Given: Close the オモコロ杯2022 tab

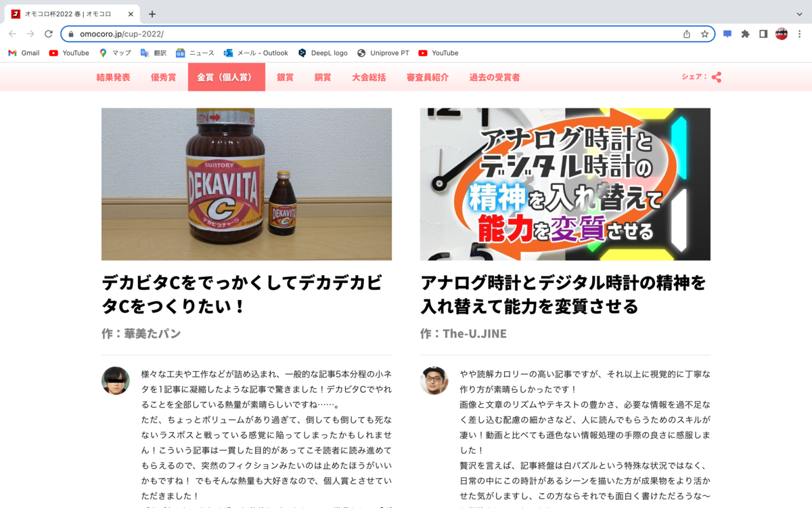Looking at the screenshot, I should pos(131,14).
